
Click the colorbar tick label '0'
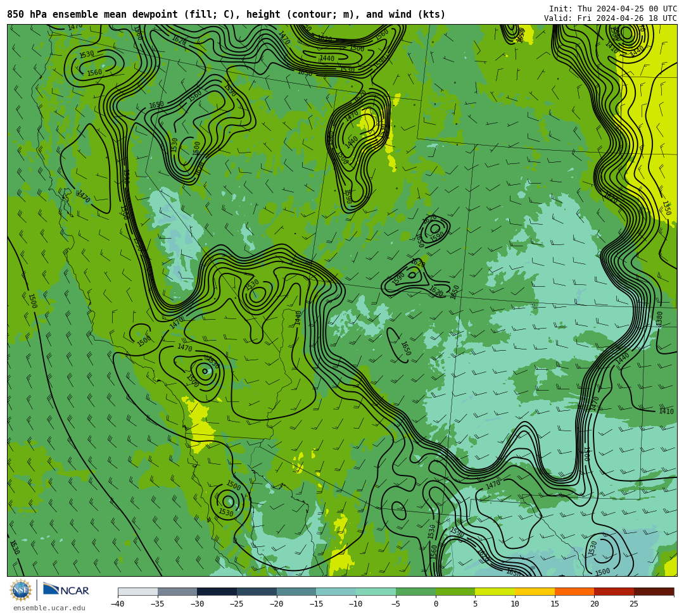[x=435, y=604]
